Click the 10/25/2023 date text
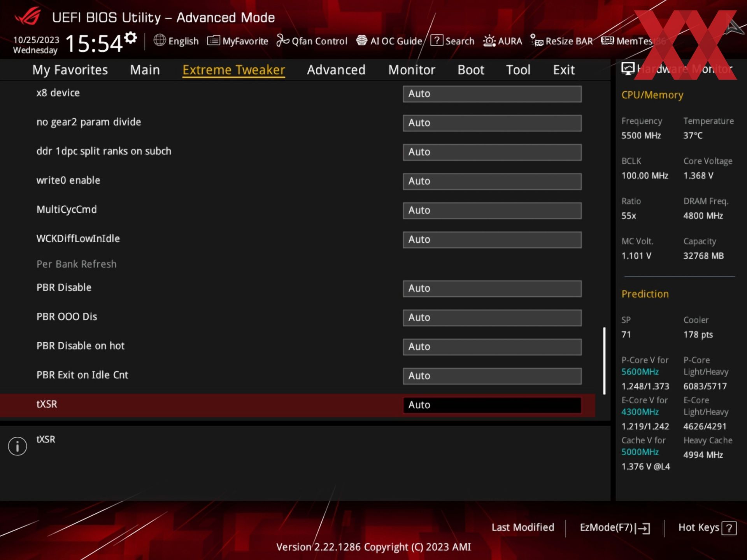Viewport: 747px width, 560px height. [x=36, y=40]
